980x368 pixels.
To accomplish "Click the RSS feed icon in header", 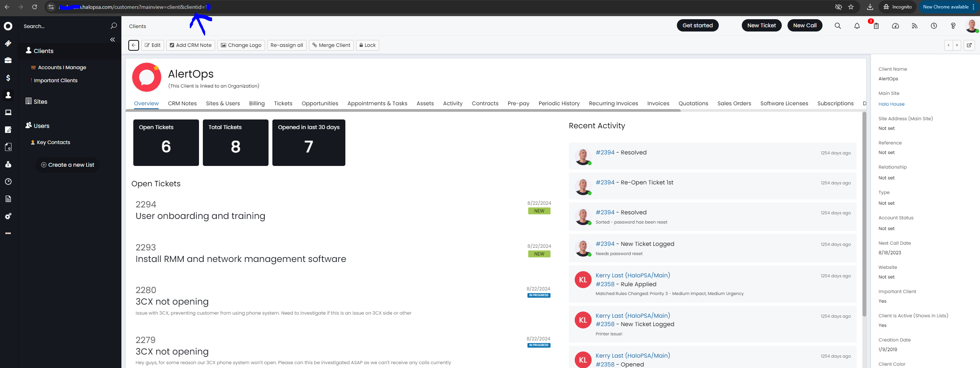I will (914, 26).
